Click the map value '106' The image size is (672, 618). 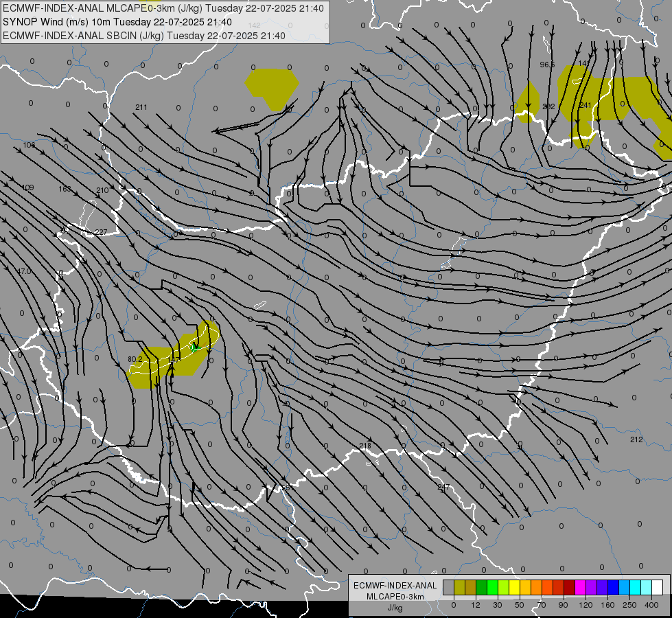29,145
